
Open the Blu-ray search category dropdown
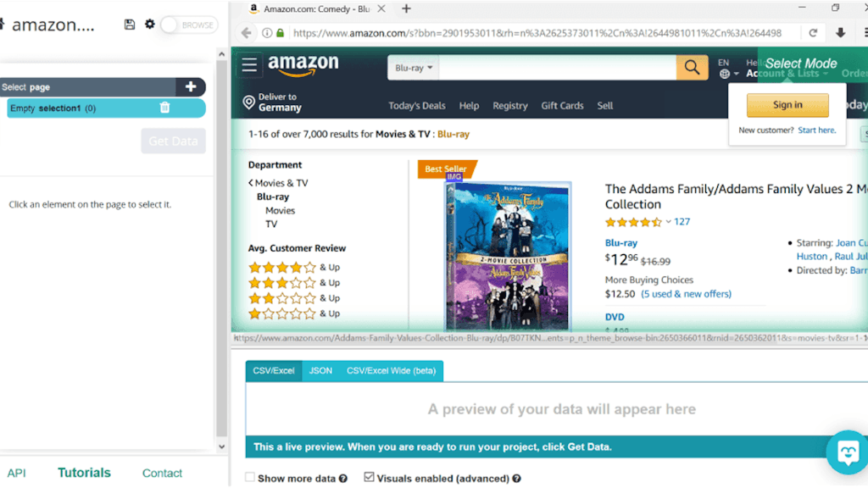pyautogui.click(x=414, y=68)
